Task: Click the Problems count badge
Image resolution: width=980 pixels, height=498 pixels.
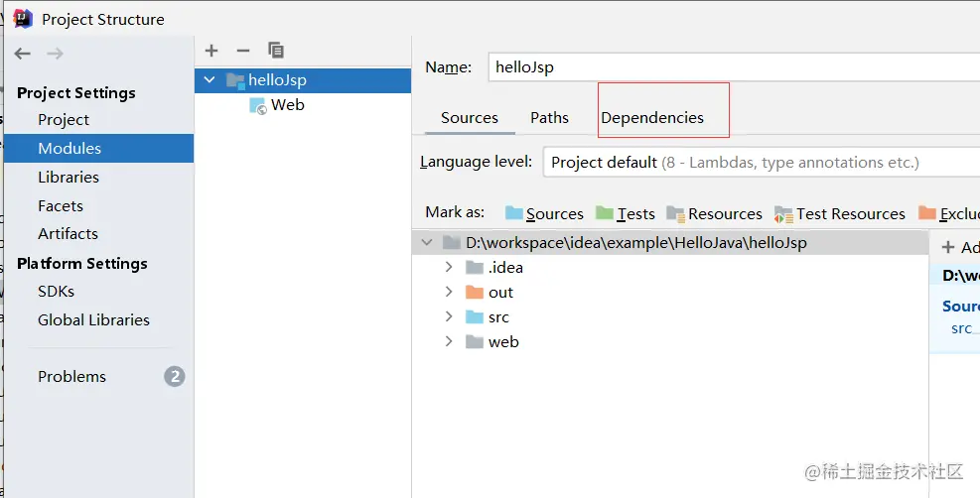Action: point(175,376)
